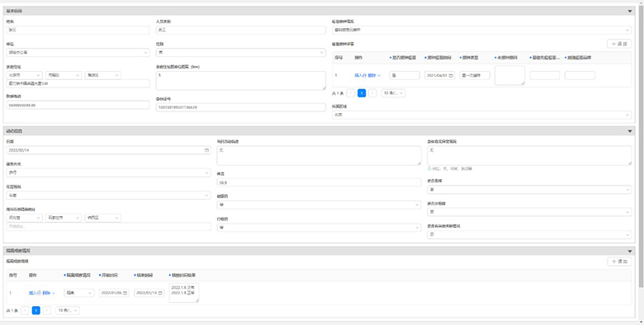Image resolution: width=644 pixels, height=325 pixels.
Task: Click 插入行 link in the vaccination details row
Action: 361,76
